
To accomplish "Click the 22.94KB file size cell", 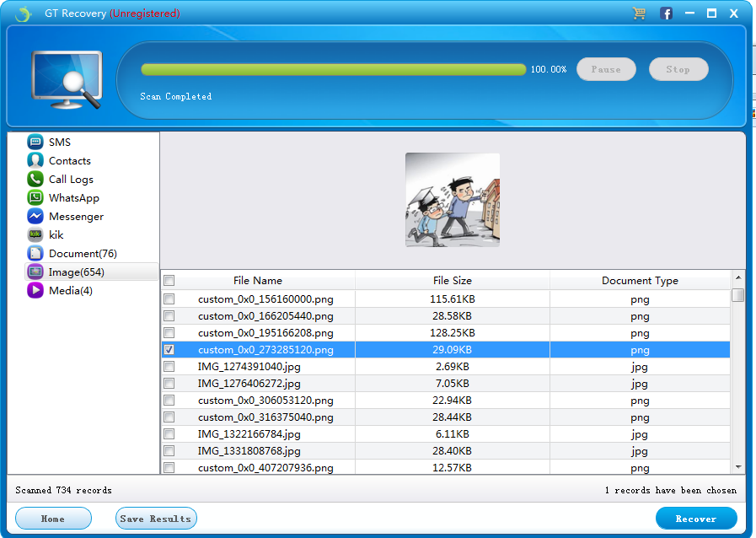I will (453, 401).
